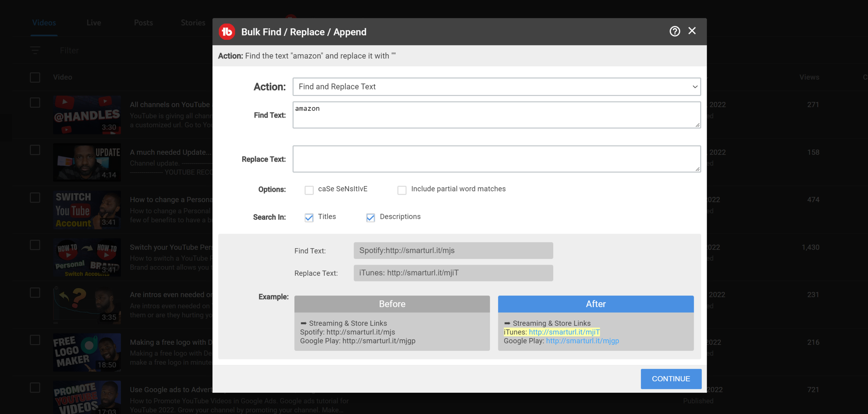
Task: Click the Views column header
Action: point(809,77)
